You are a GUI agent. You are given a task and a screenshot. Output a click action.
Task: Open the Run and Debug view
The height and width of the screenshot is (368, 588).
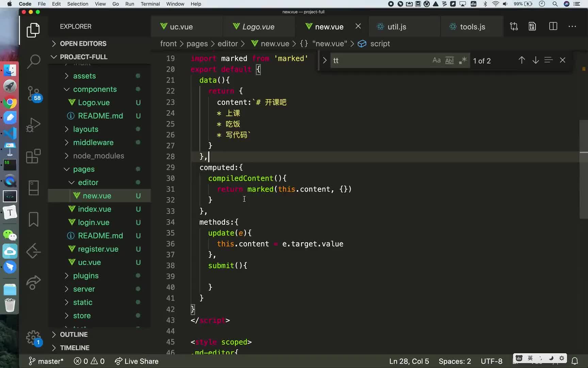click(x=33, y=125)
